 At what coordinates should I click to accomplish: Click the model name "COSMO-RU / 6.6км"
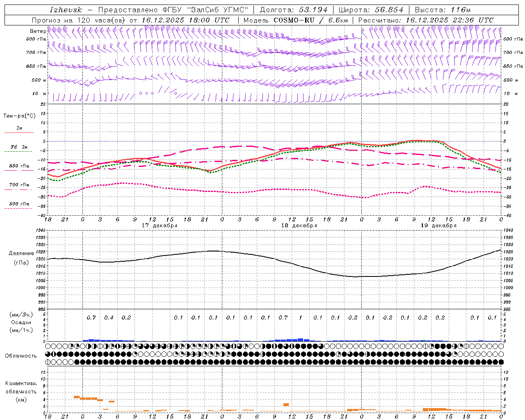click(x=311, y=20)
